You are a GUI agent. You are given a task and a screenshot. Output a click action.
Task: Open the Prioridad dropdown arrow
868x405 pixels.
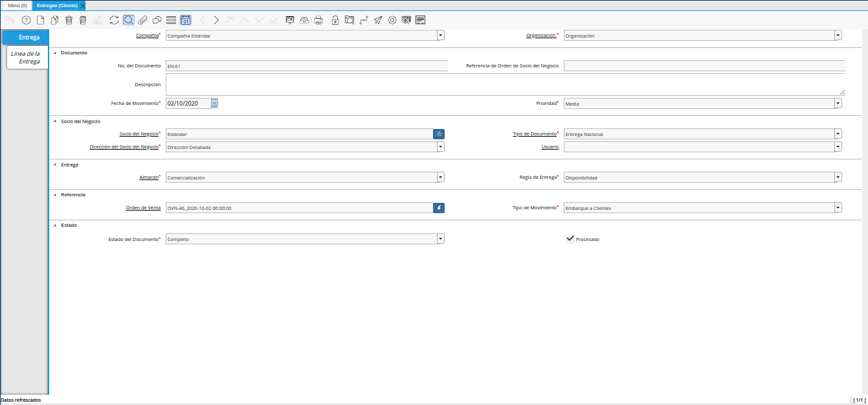pyautogui.click(x=838, y=103)
